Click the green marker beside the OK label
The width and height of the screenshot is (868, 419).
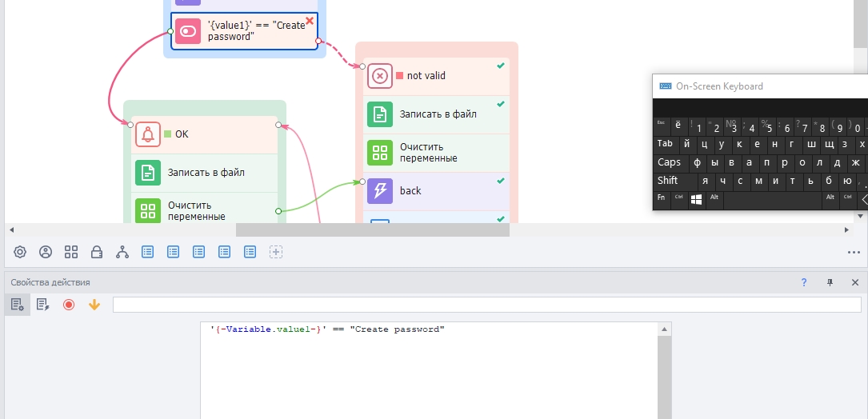pos(168,134)
